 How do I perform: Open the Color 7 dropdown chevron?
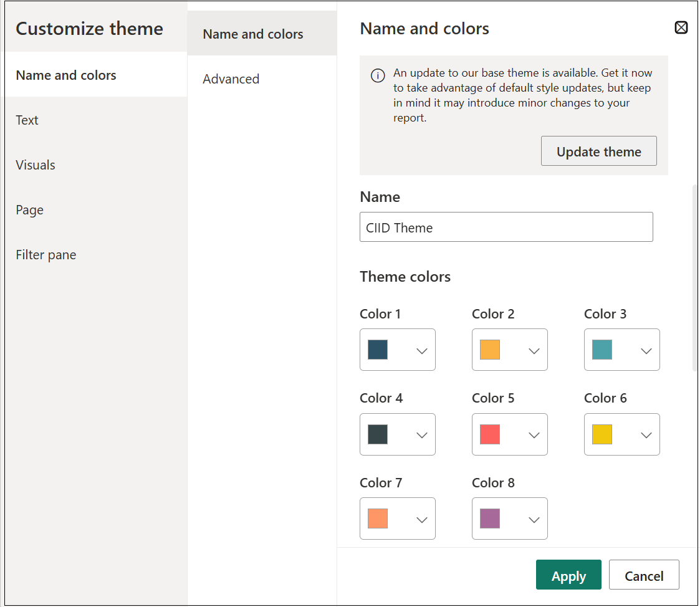tap(422, 519)
